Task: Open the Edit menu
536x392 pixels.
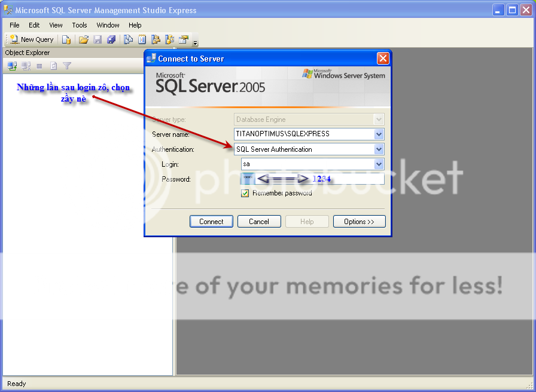Action: (34, 25)
